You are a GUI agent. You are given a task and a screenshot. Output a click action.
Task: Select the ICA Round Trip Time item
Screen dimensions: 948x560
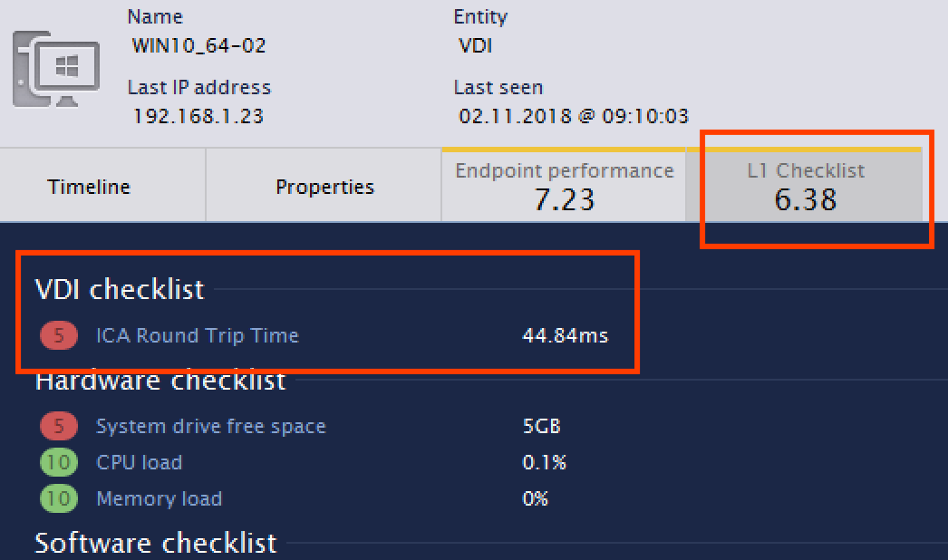click(x=197, y=336)
